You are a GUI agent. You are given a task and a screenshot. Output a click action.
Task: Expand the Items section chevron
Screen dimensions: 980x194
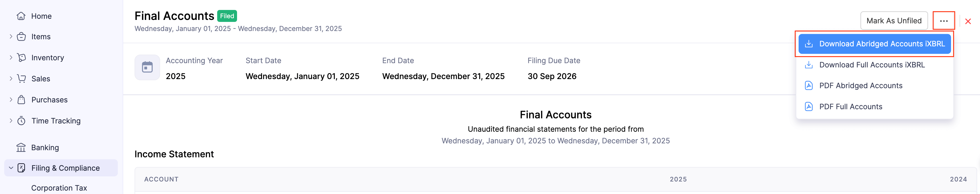point(11,37)
